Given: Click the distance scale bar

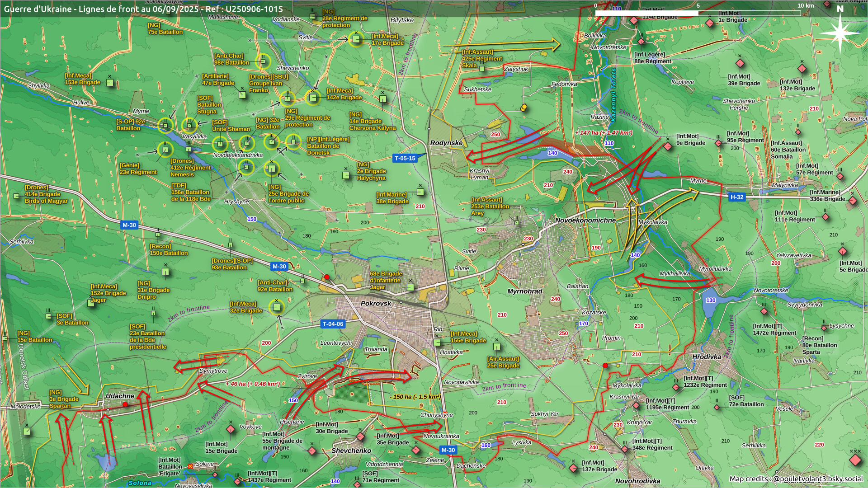Looking at the screenshot, I should [698, 13].
